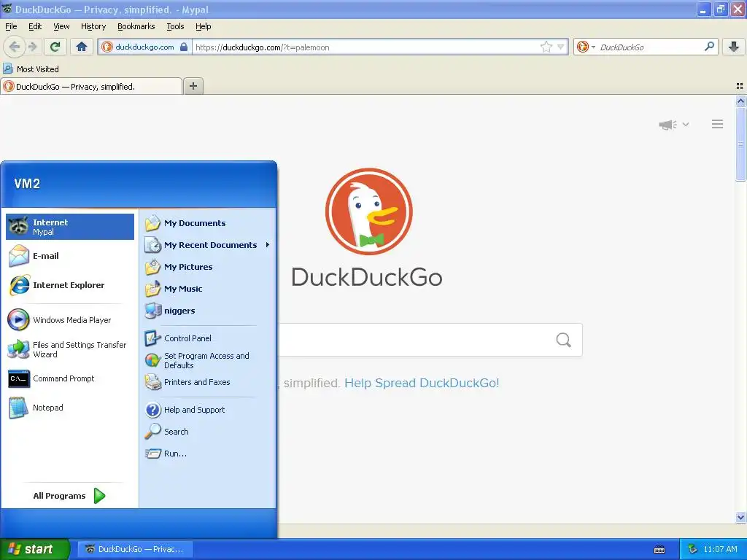Open the Downloads arrow button
The width and height of the screenshot is (747, 560).
point(734,47)
